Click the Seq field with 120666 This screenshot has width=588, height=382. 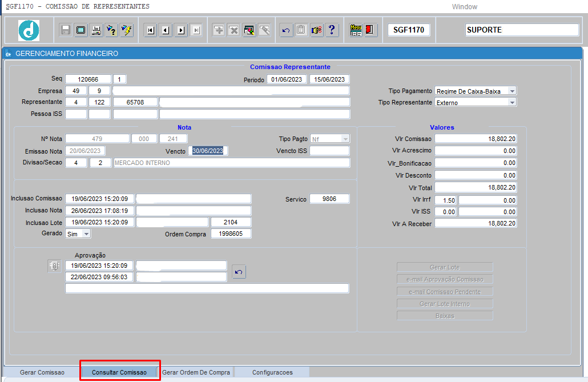tap(88, 79)
